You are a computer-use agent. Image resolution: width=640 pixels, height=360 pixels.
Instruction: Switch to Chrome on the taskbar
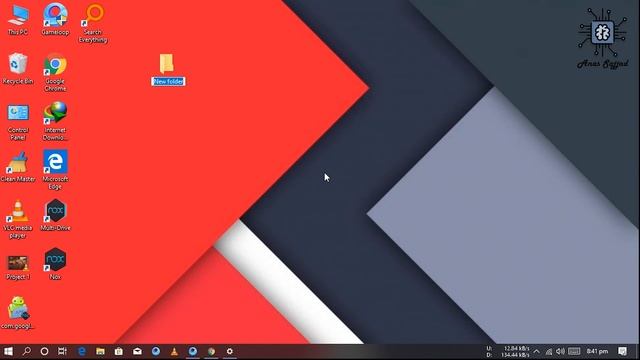pos(211,351)
